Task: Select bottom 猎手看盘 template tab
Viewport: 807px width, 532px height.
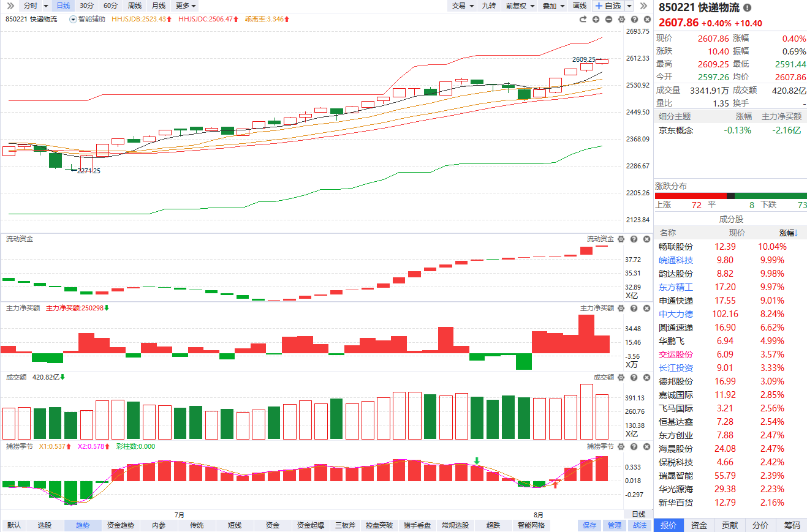Action: pyautogui.click(x=417, y=525)
